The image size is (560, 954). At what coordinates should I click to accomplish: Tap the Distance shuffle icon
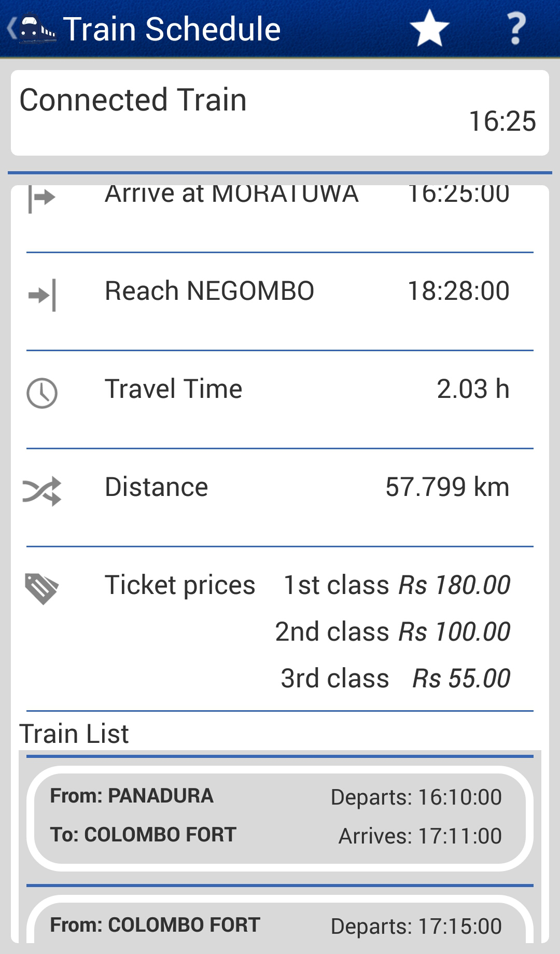coord(42,491)
